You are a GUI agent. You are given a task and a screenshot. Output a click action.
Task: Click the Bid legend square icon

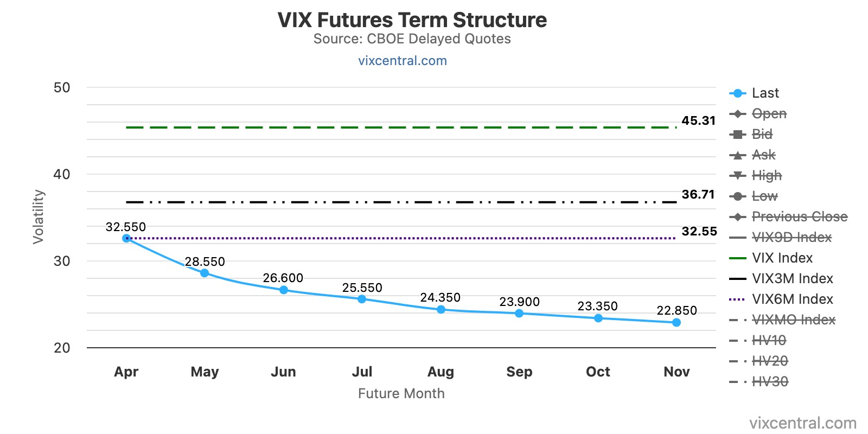pyautogui.click(x=738, y=135)
